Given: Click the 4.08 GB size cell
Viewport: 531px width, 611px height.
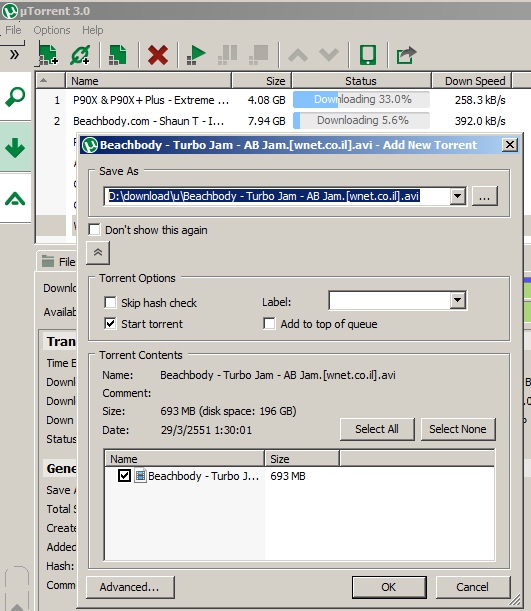Looking at the screenshot, I should point(266,101).
